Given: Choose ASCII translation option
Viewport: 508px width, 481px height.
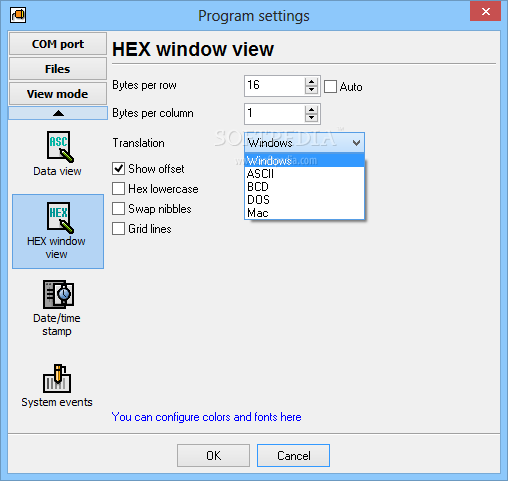Looking at the screenshot, I should [305, 174].
